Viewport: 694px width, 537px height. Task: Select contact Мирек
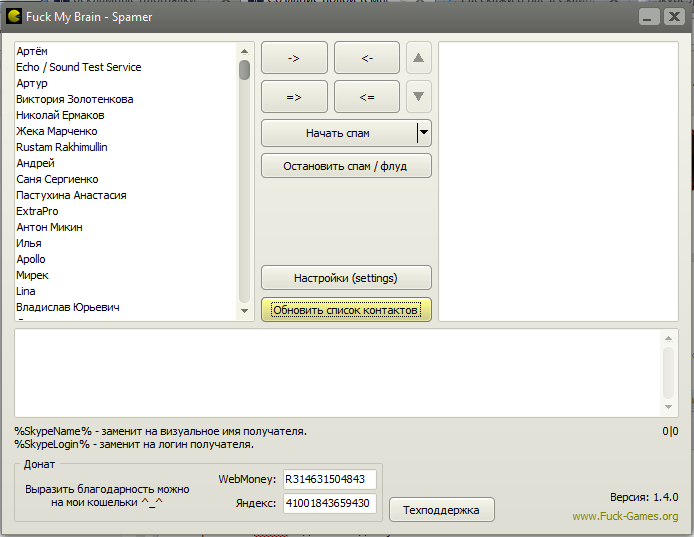point(32,275)
